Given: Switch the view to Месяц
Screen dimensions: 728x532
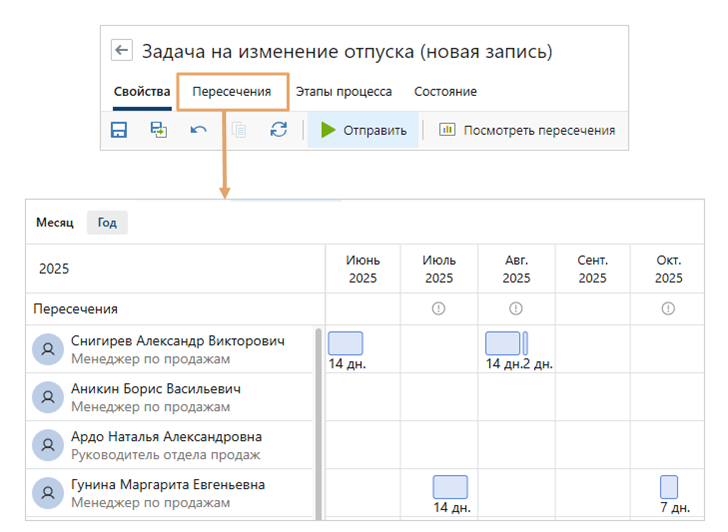Looking at the screenshot, I should coord(55,223).
